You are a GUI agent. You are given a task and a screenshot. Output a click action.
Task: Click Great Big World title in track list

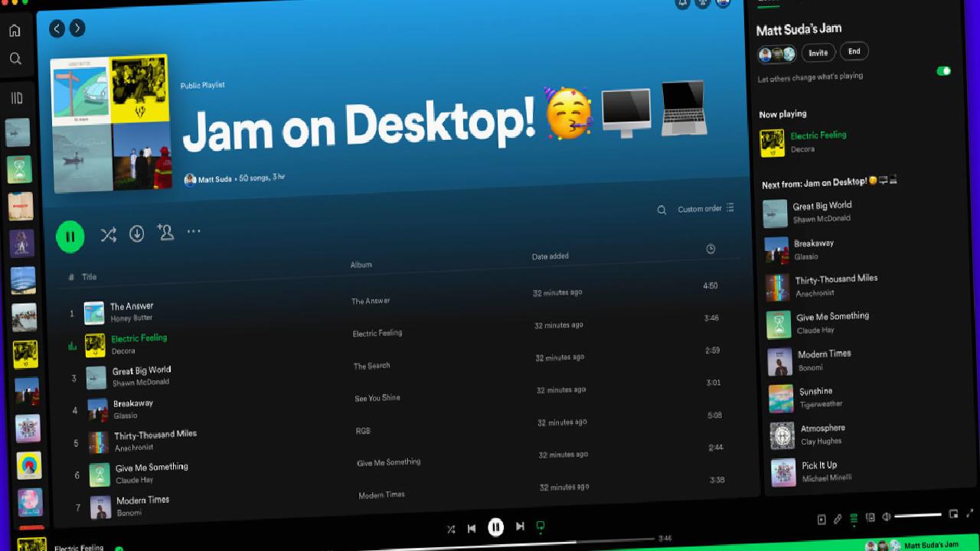tap(142, 370)
